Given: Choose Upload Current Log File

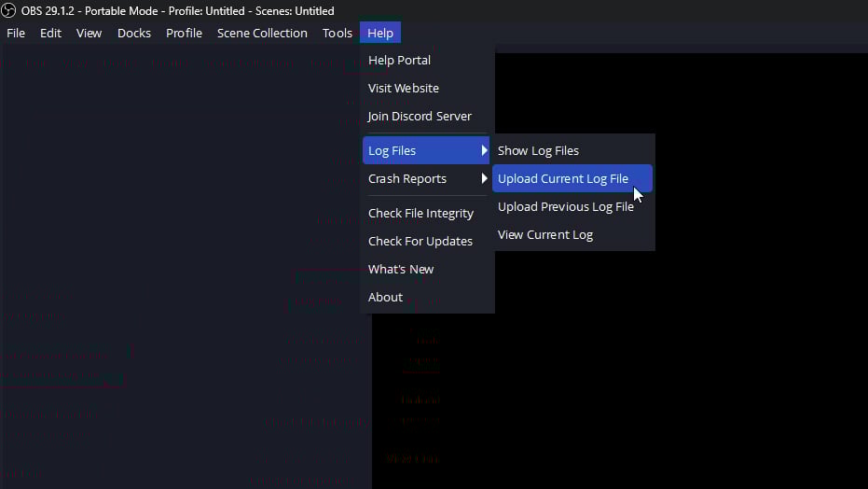Looking at the screenshot, I should pyautogui.click(x=572, y=179).
